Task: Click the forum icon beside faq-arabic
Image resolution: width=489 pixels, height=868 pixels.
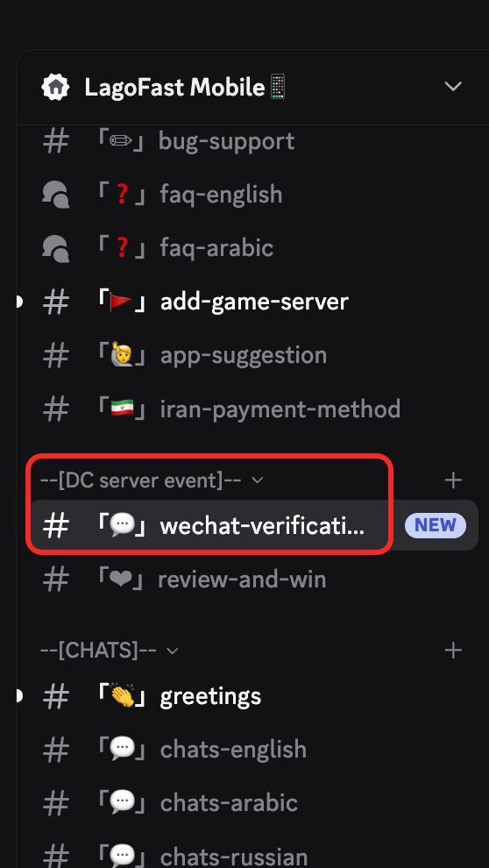Action: [56, 248]
